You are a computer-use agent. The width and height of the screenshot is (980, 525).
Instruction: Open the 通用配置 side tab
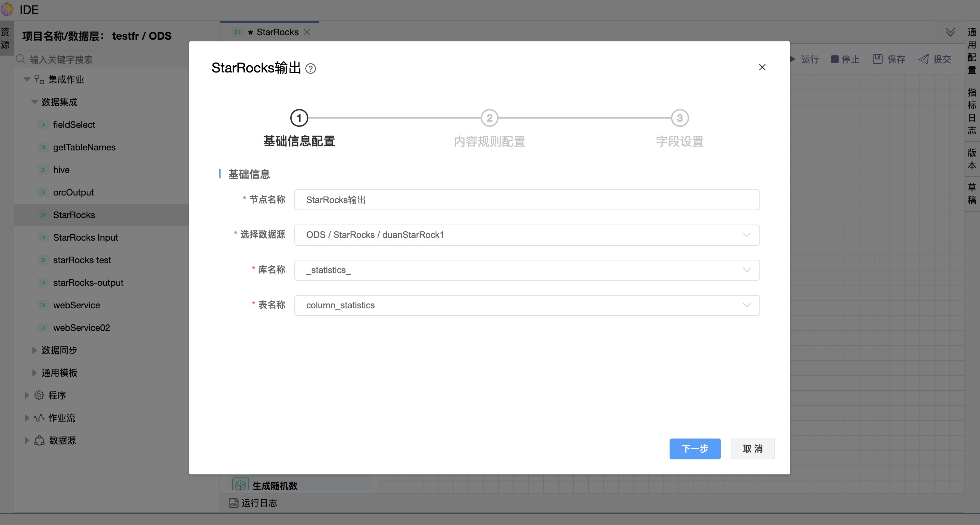[971, 51]
